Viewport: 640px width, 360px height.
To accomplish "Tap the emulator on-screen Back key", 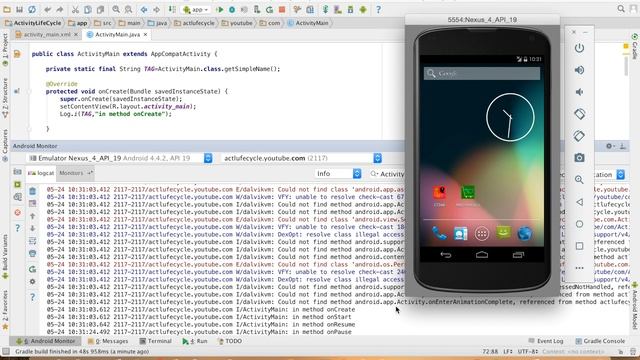I will pyautogui.click(x=446, y=255).
